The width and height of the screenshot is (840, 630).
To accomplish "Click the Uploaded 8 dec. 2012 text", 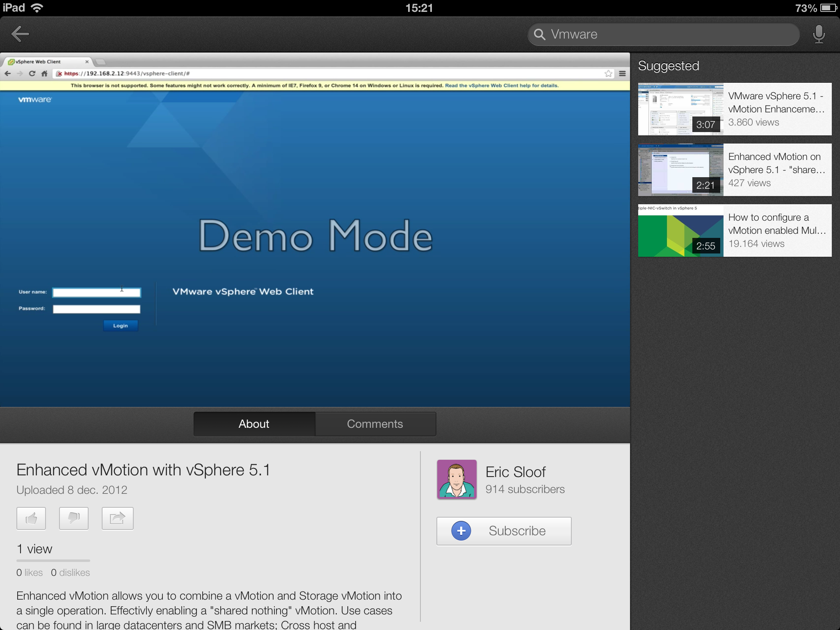I will click(72, 490).
